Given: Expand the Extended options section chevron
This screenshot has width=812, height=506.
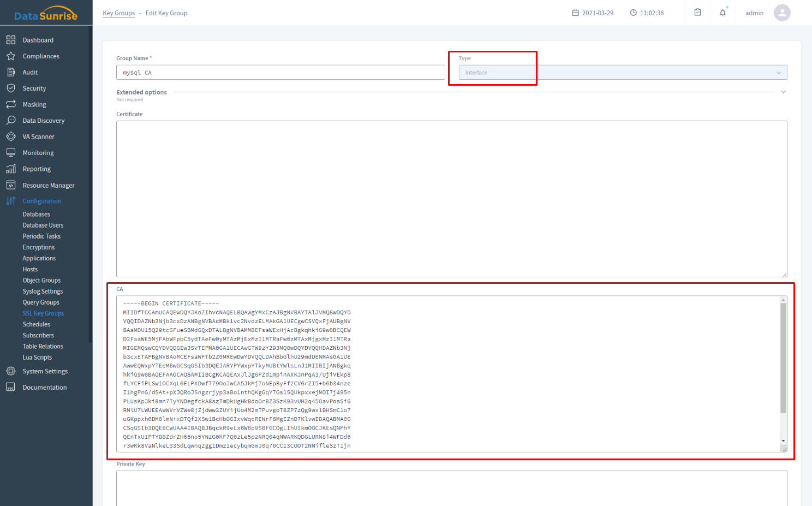Looking at the screenshot, I should pos(783,92).
